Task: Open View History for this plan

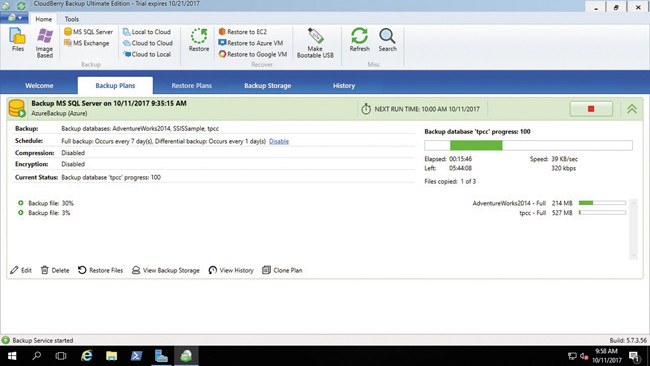Action: [231, 270]
